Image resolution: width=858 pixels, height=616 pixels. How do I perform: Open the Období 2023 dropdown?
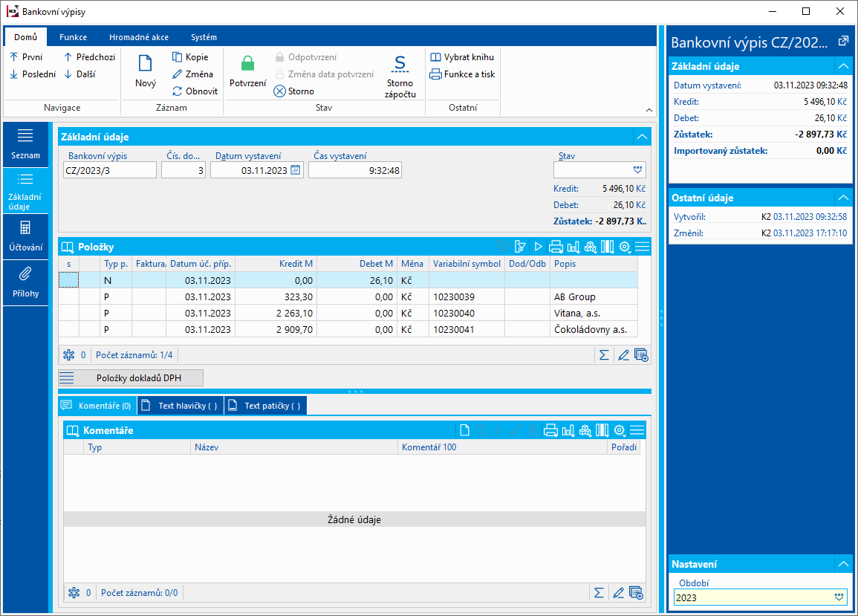tap(839, 597)
